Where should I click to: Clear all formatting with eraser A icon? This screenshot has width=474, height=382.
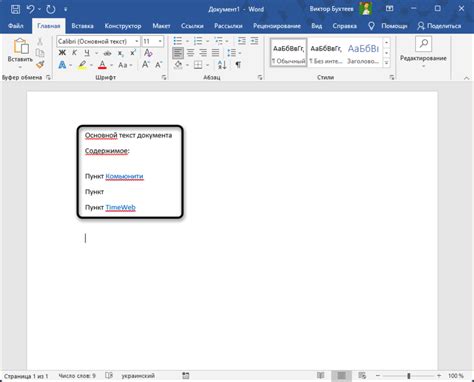click(148, 53)
